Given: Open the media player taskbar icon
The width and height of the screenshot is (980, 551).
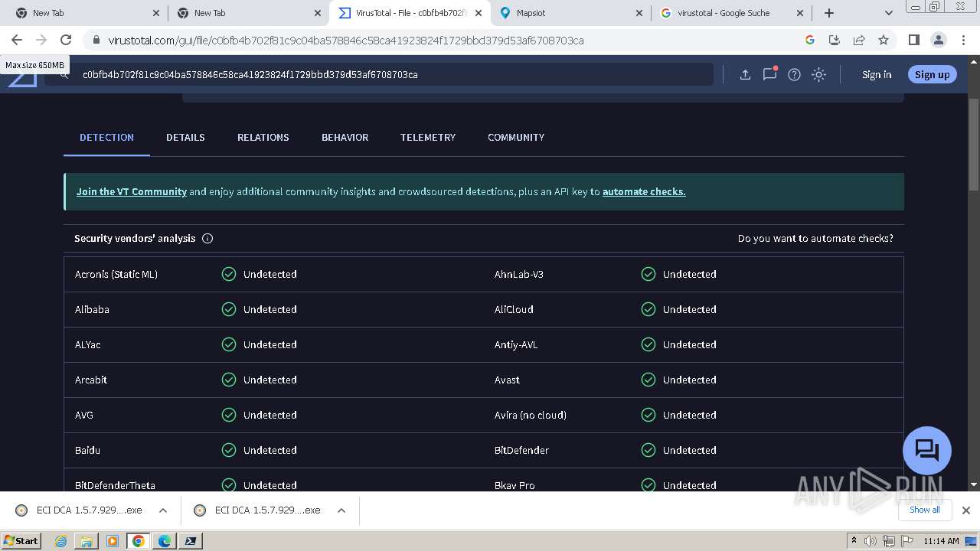Looking at the screenshot, I should coord(113,541).
